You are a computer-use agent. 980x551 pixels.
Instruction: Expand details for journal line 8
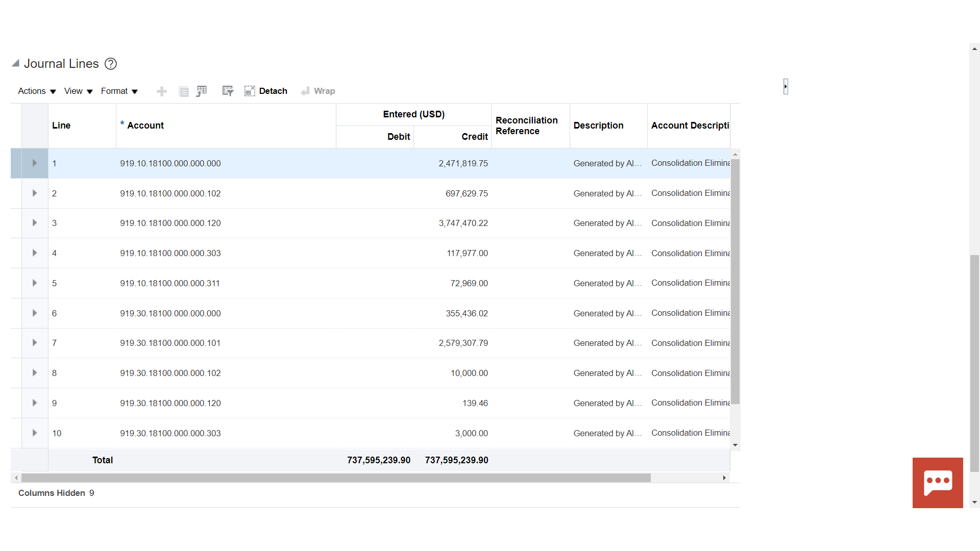pyautogui.click(x=35, y=373)
